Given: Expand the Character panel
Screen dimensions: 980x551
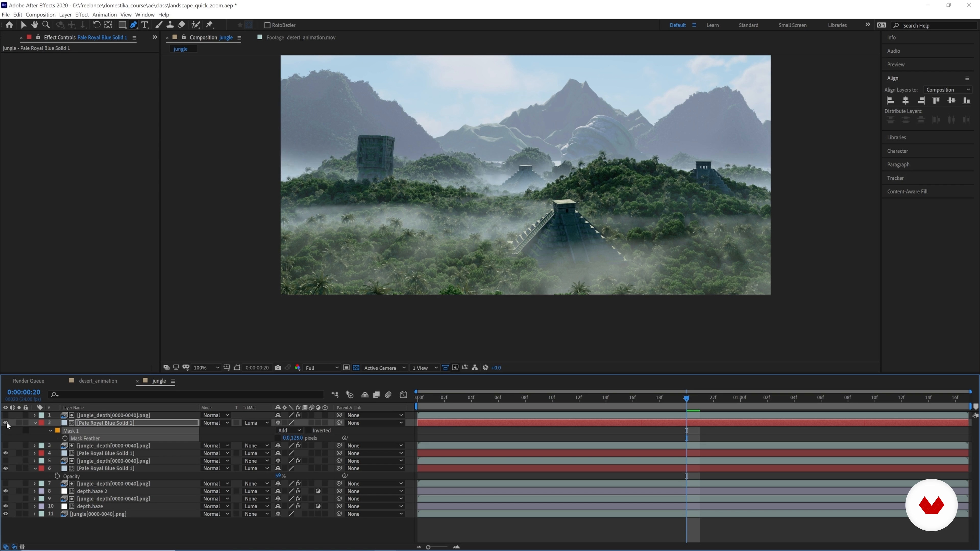Looking at the screenshot, I should (x=898, y=151).
